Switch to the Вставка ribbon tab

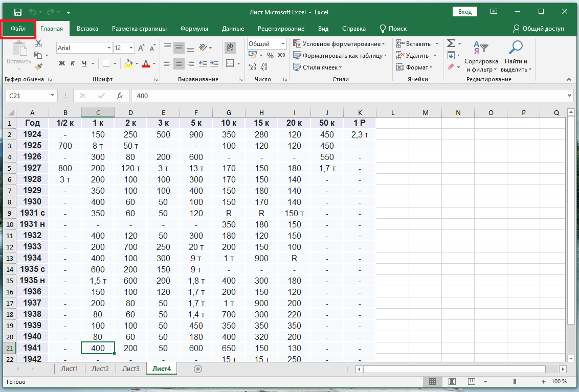coord(87,29)
